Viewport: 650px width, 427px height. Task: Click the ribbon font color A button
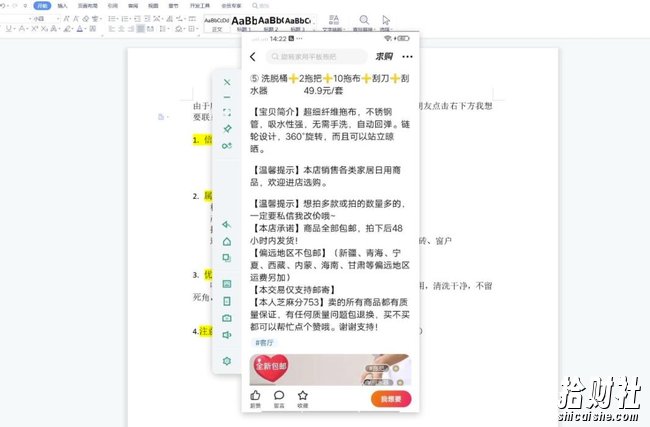pos(80,29)
